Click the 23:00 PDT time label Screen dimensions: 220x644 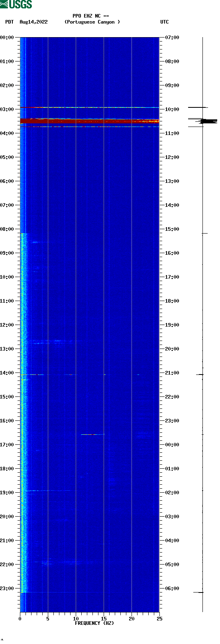pyautogui.click(x=7, y=588)
